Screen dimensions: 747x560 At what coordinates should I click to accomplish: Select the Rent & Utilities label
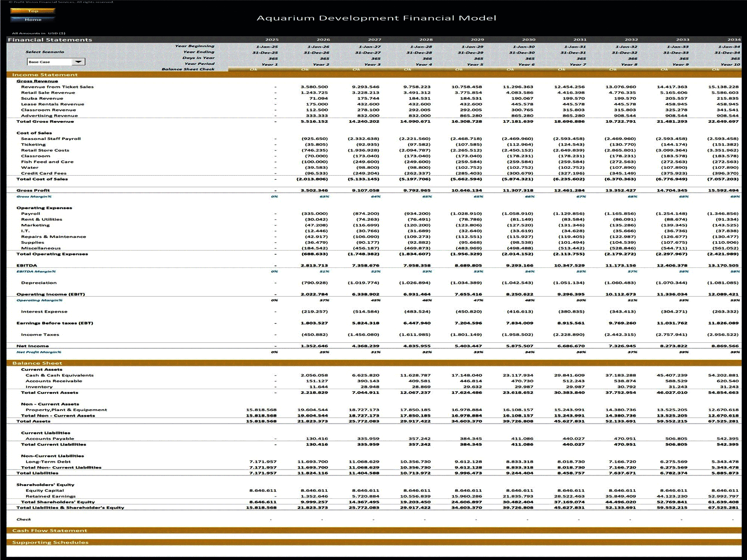tap(42, 220)
